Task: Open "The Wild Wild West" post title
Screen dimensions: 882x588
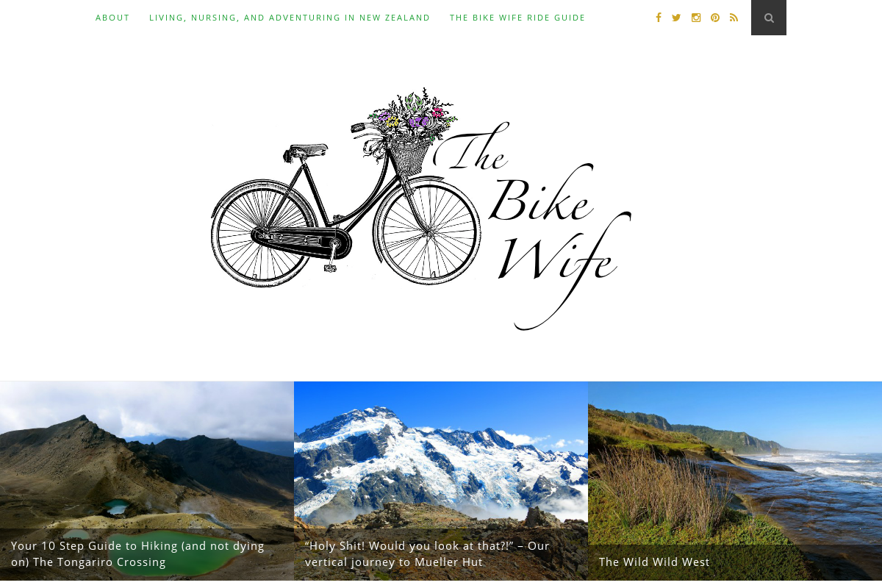Action: point(654,562)
